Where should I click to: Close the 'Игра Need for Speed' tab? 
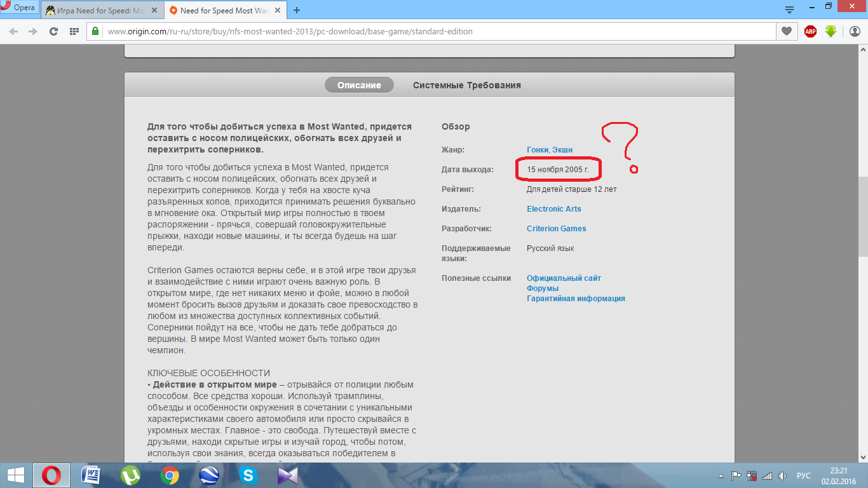coord(156,11)
